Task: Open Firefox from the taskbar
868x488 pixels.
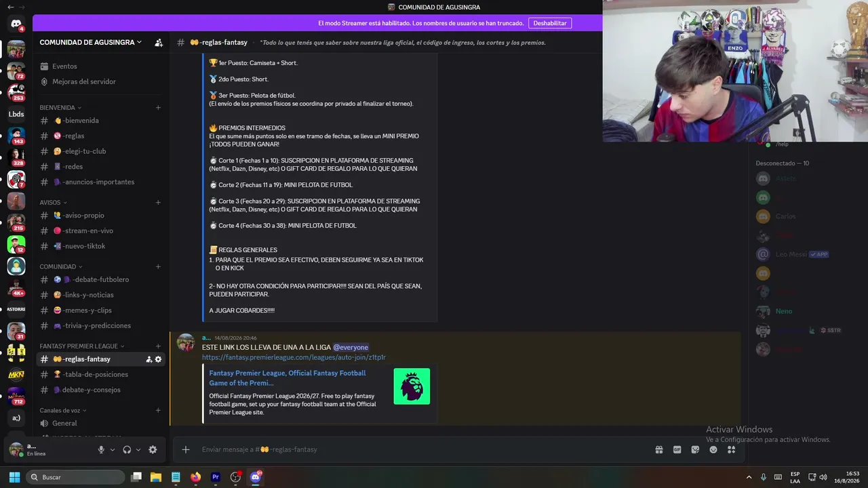Action: pos(195,477)
